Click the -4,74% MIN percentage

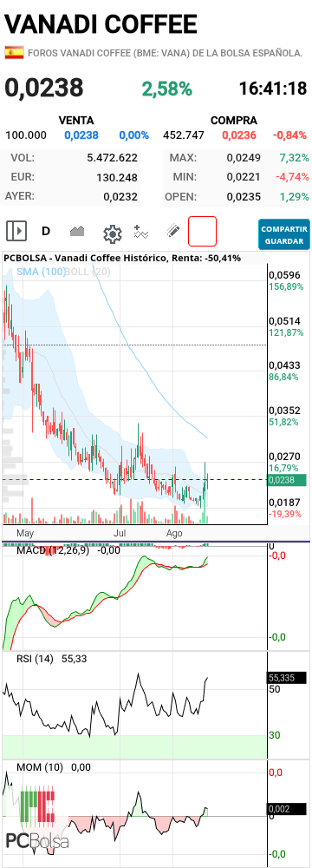[292, 177]
